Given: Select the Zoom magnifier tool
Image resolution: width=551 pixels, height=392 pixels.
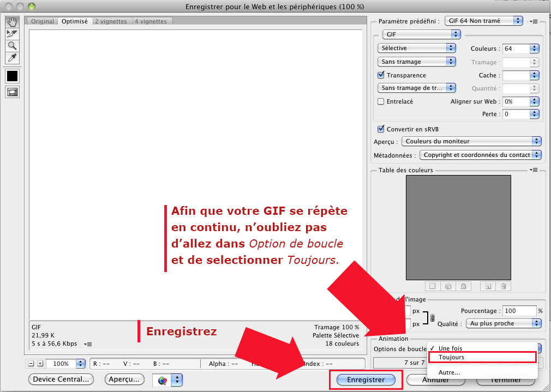Looking at the screenshot, I should click(12, 46).
